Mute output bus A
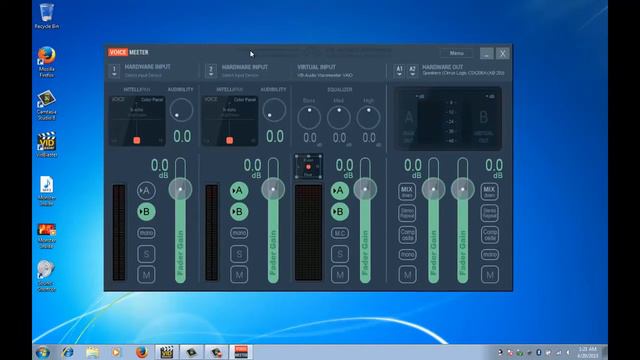The height and width of the screenshot is (360, 640). [x=407, y=275]
